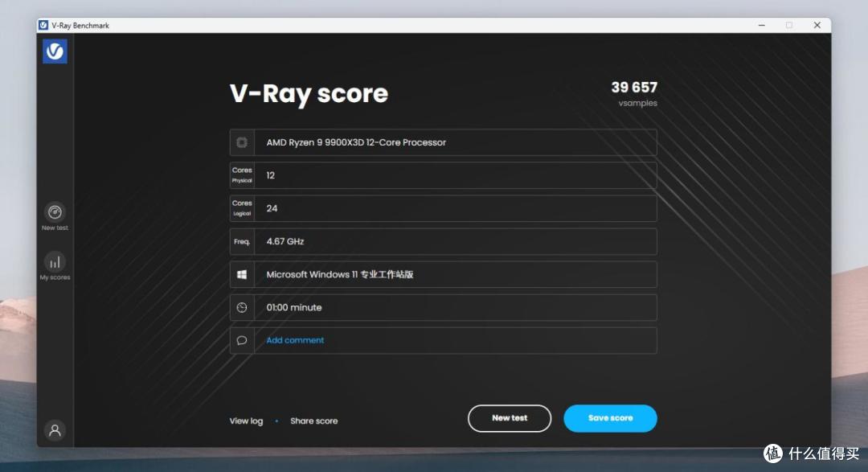
Task: Click the CPU chip icon
Action: (x=242, y=142)
